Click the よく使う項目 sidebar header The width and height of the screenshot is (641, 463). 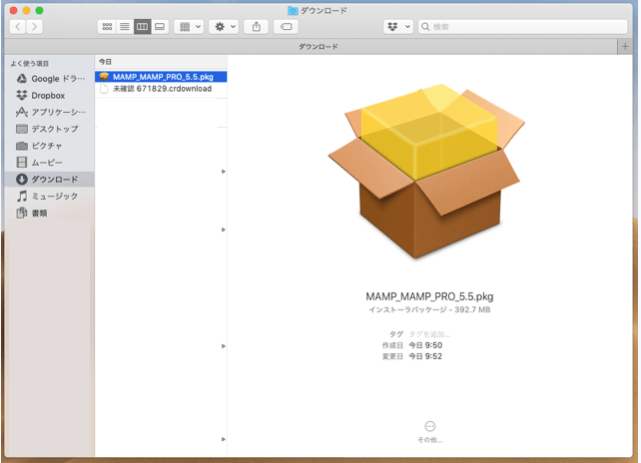coord(30,64)
